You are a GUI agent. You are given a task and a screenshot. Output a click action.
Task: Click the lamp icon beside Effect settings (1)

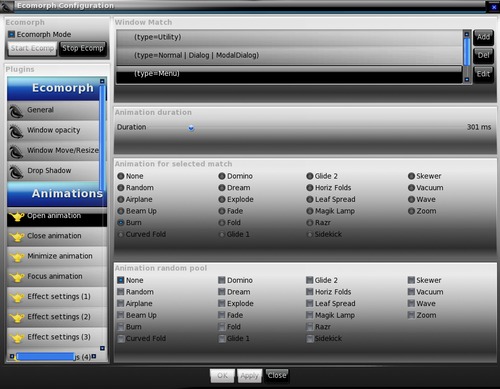point(17,297)
